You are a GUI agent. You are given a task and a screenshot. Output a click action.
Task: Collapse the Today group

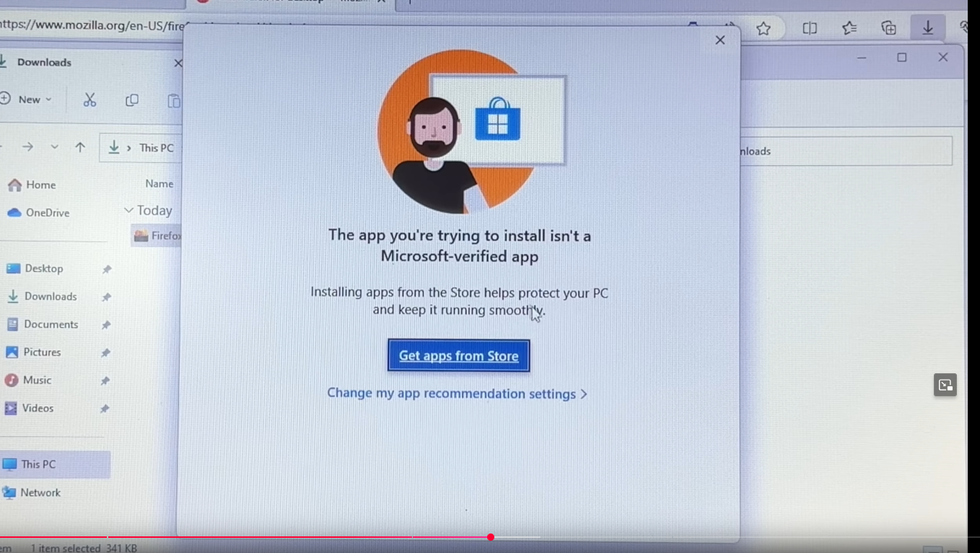(128, 211)
